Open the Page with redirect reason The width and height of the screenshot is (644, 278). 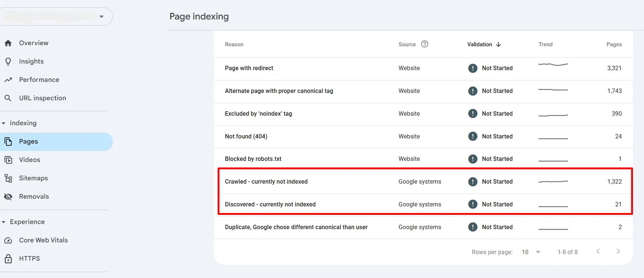coord(423,68)
